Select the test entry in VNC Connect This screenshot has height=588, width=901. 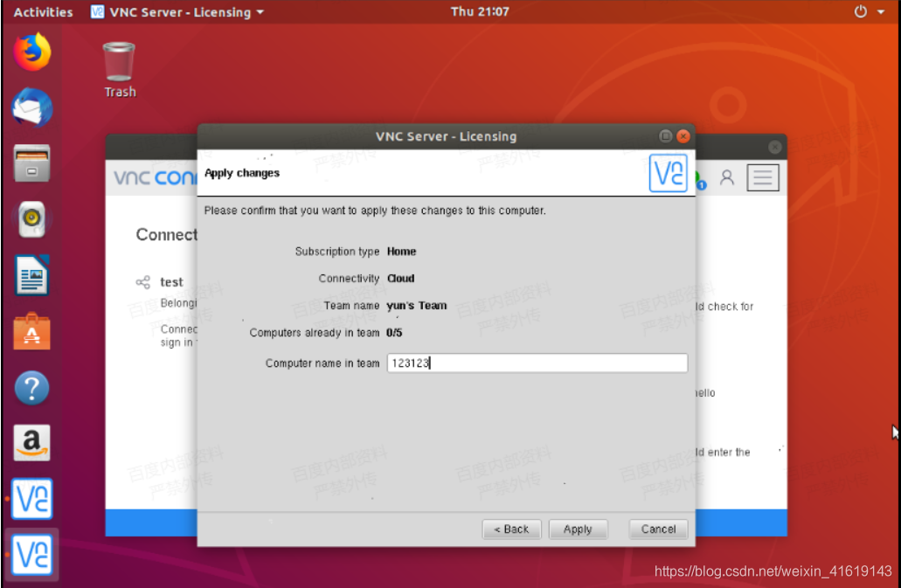point(172,282)
